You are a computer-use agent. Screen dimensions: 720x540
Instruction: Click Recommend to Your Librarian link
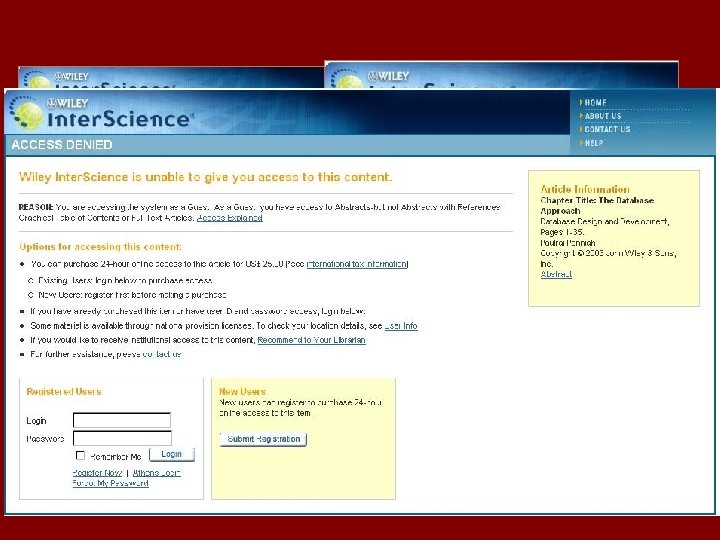tap(311, 340)
